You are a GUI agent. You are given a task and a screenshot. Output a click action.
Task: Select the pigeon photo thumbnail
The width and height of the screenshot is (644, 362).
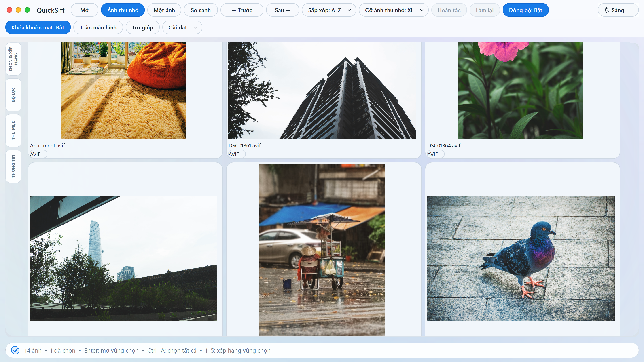521,258
